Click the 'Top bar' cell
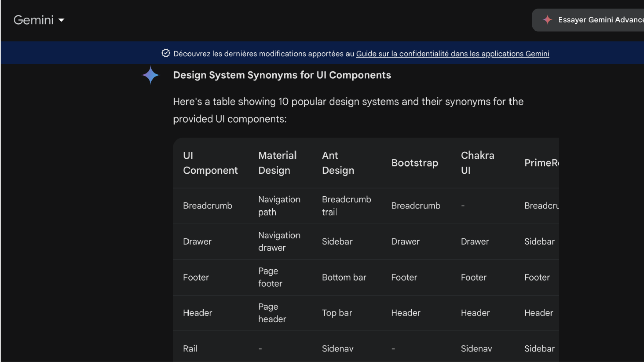Viewport: 644px width, 362px height. click(337, 313)
